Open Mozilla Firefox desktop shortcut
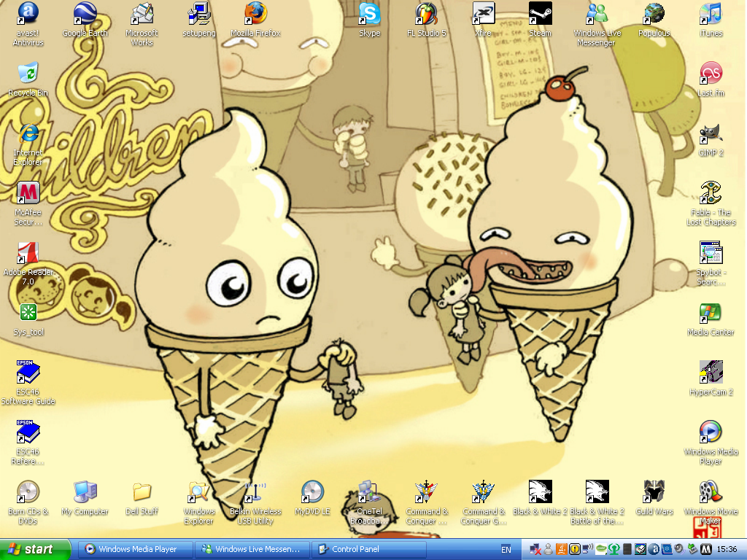Image resolution: width=747 pixels, height=560 pixels. [x=255, y=20]
